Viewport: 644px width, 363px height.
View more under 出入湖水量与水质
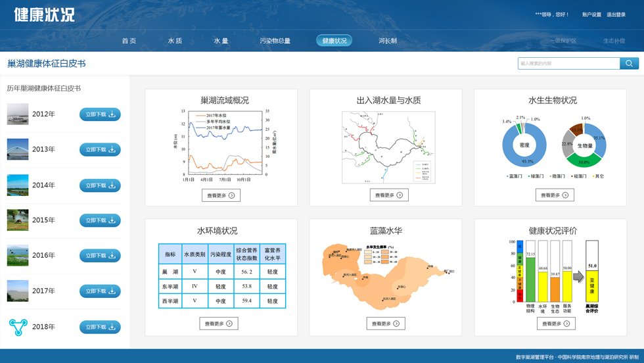389,195
